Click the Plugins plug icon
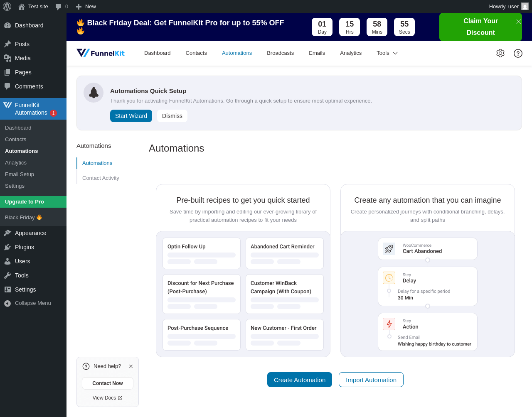532x417 pixels. point(7,247)
